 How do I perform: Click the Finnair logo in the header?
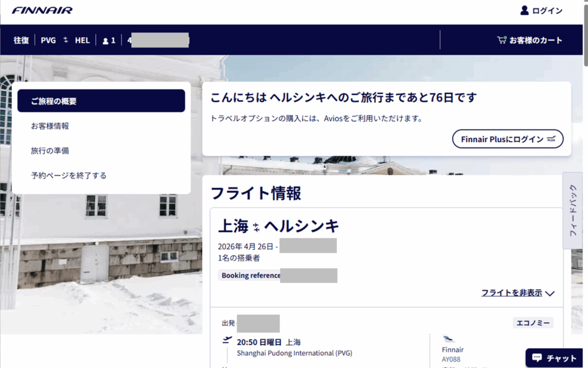[42, 11]
